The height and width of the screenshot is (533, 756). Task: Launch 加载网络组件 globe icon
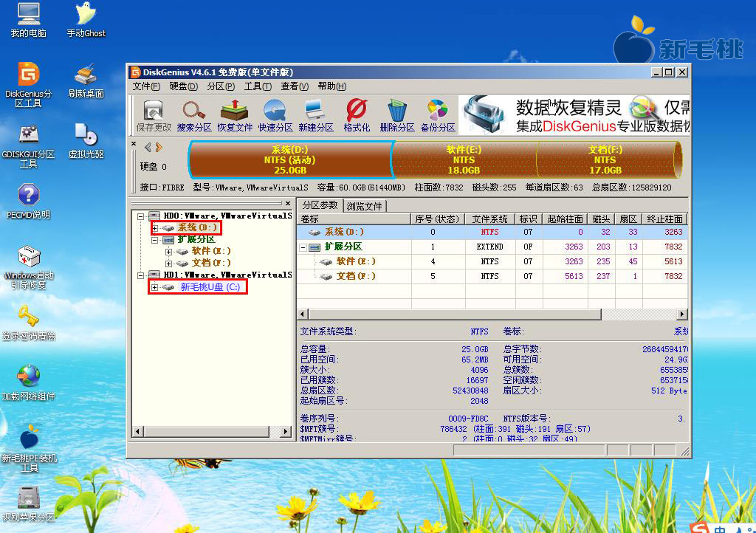point(29,383)
